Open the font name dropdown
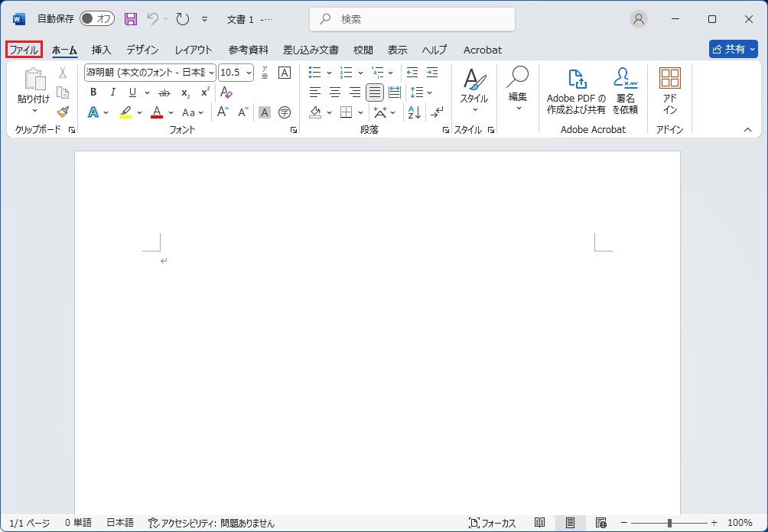This screenshot has width=768, height=532. click(211, 73)
